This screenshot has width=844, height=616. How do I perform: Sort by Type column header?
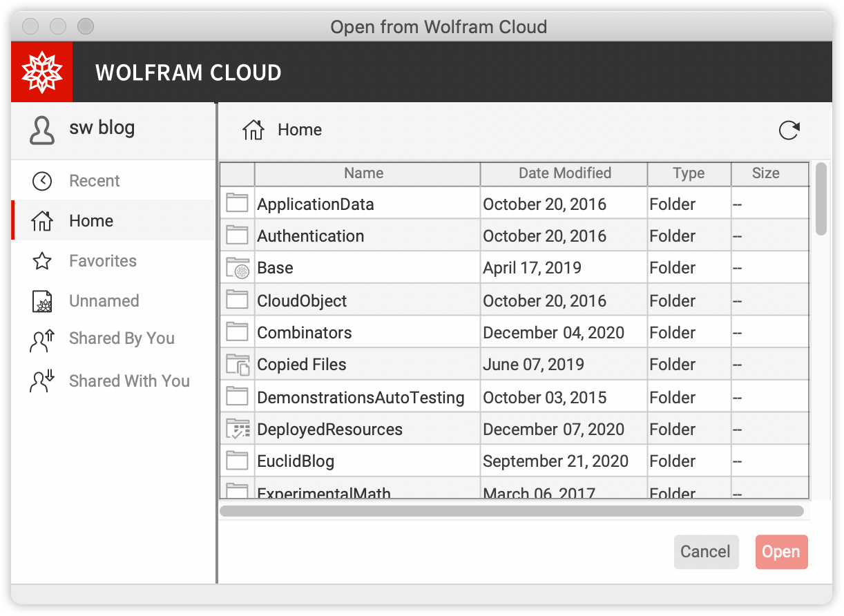(689, 174)
